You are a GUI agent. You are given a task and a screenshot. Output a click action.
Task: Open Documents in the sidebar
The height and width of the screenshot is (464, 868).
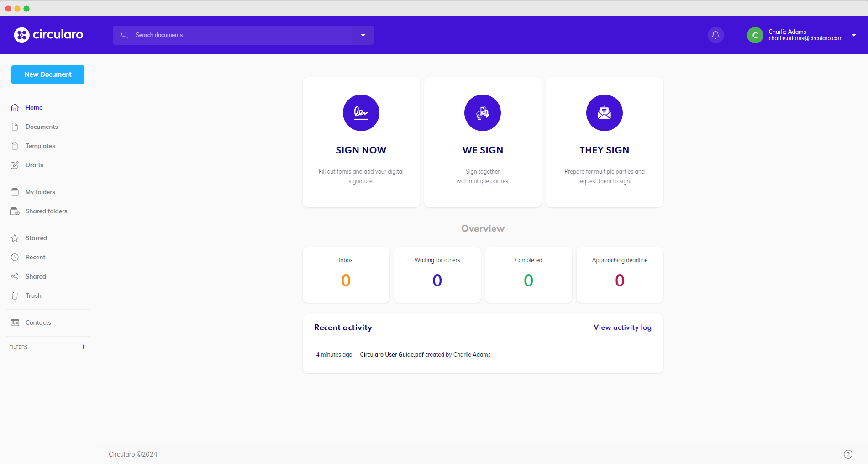(42, 127)
